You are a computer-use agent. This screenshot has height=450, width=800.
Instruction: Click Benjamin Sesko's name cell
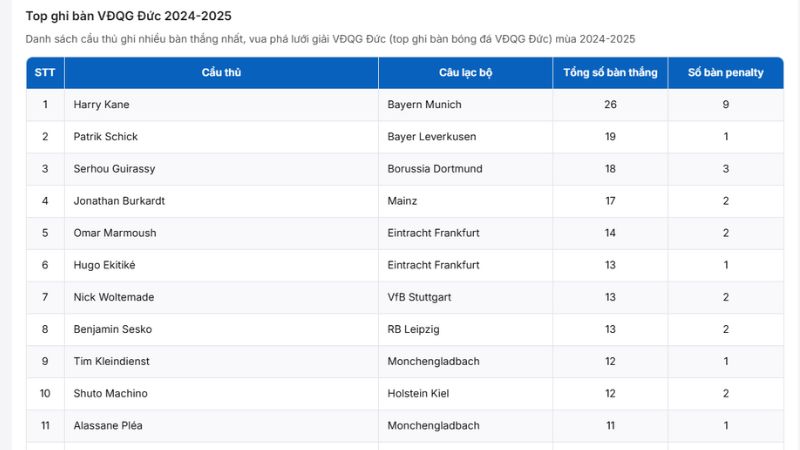tap(113, 329)
